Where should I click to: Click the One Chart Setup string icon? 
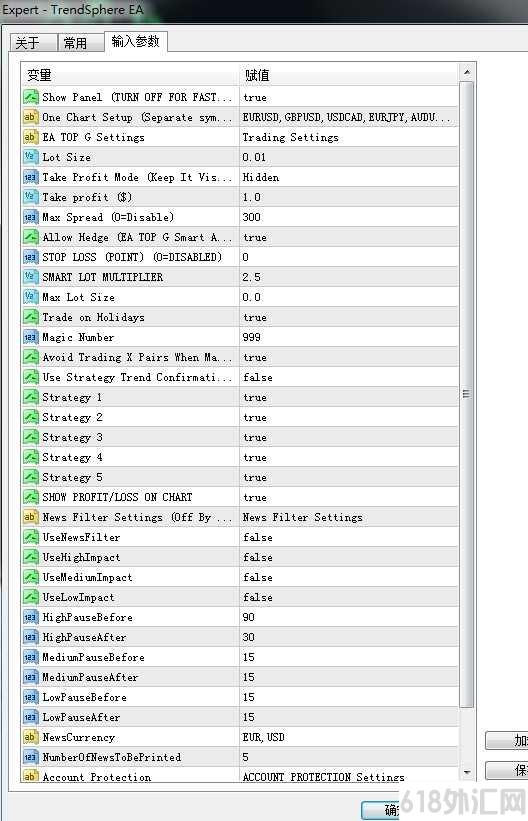pos(31,117)
